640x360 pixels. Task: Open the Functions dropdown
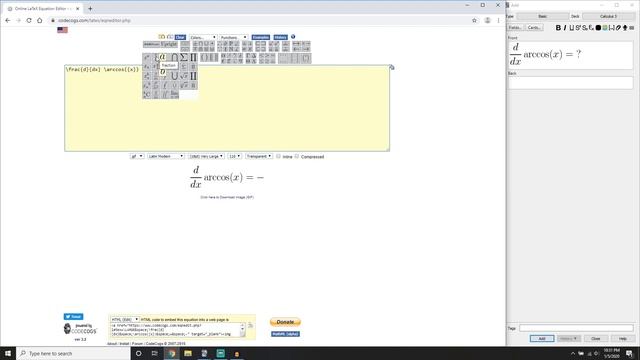tap(233, 37)
